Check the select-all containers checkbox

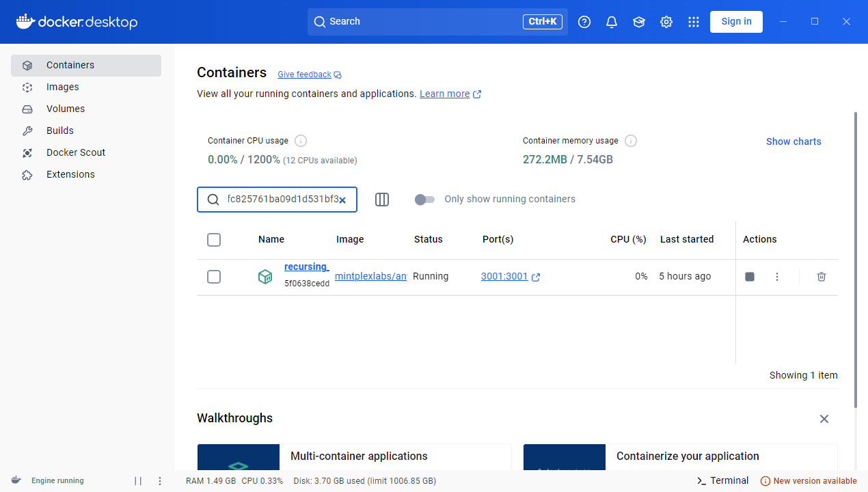coord(214,240)
